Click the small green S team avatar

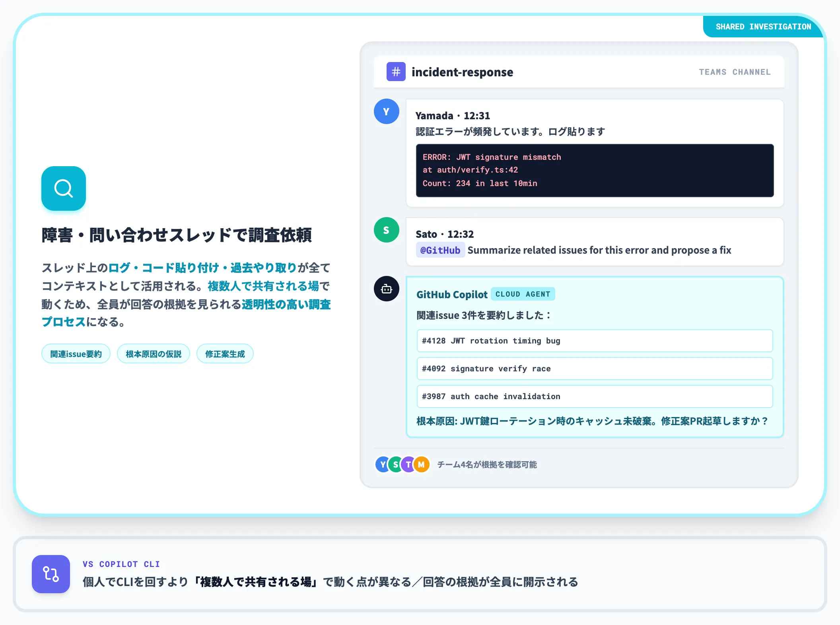point(395,464)
